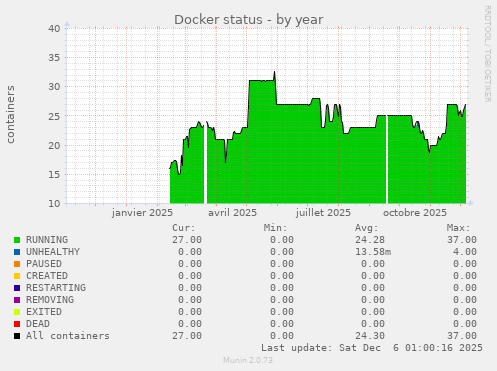
Task: Click the y-axis value 15
Action: [54, 174]
